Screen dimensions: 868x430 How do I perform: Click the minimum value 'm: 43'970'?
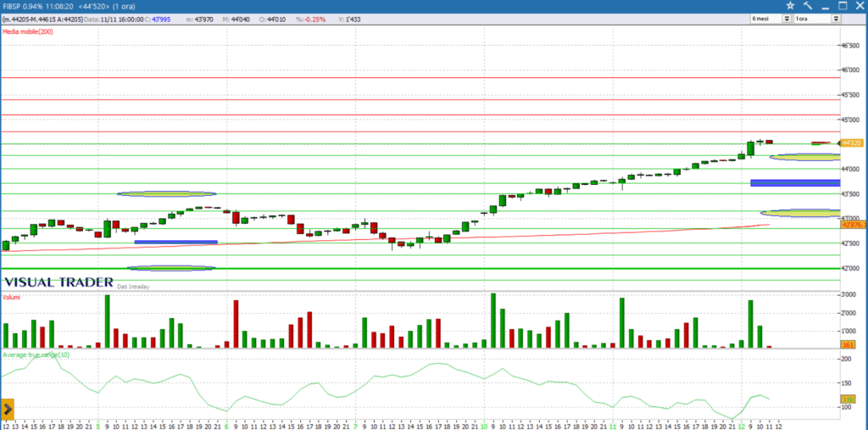(x=200, y=19)
